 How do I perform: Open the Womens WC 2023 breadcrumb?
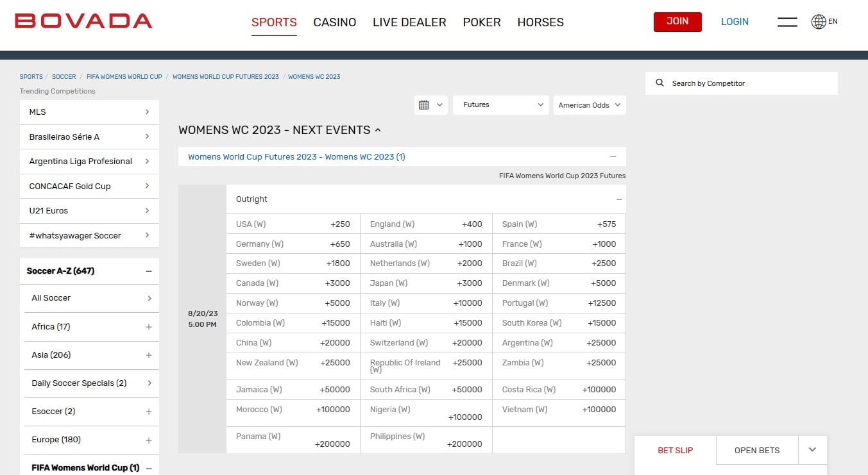[x=314, y=76]
